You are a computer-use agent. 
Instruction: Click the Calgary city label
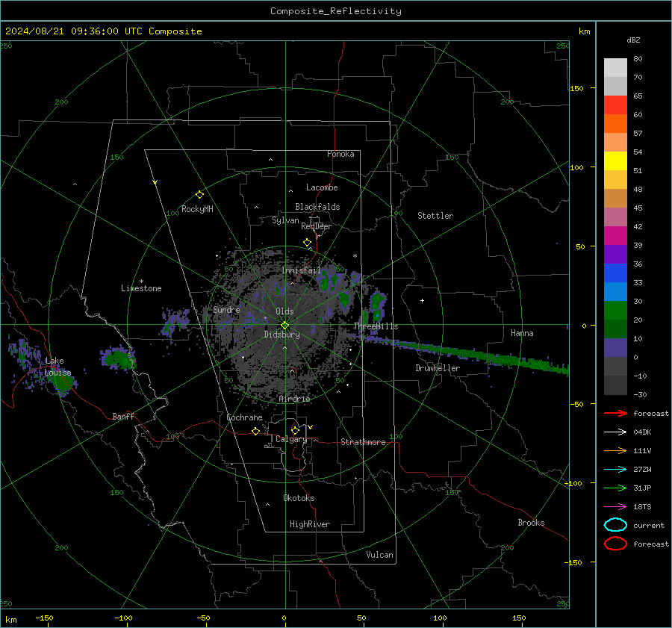(291, 439)
